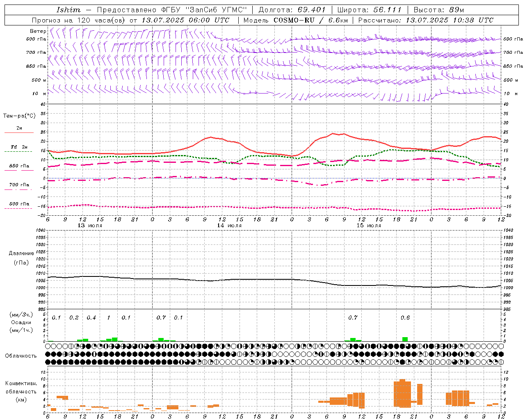Click the "Высота: 89м" elevation value

pyautogui.click(x=439, y=10)
